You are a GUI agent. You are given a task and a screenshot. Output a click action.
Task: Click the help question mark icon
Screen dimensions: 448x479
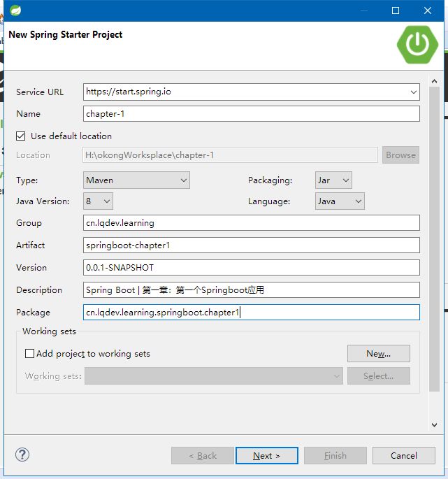click(22, 455)
